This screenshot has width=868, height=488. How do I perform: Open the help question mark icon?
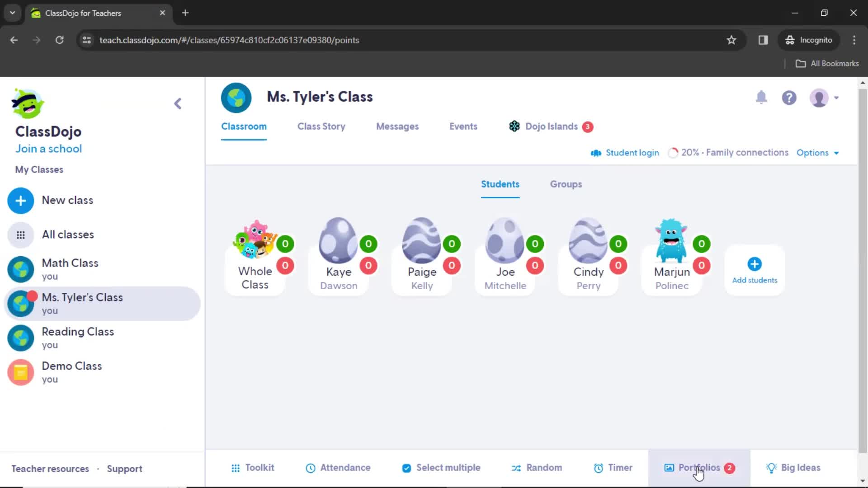pyautogui.click(x=789, y=98)
